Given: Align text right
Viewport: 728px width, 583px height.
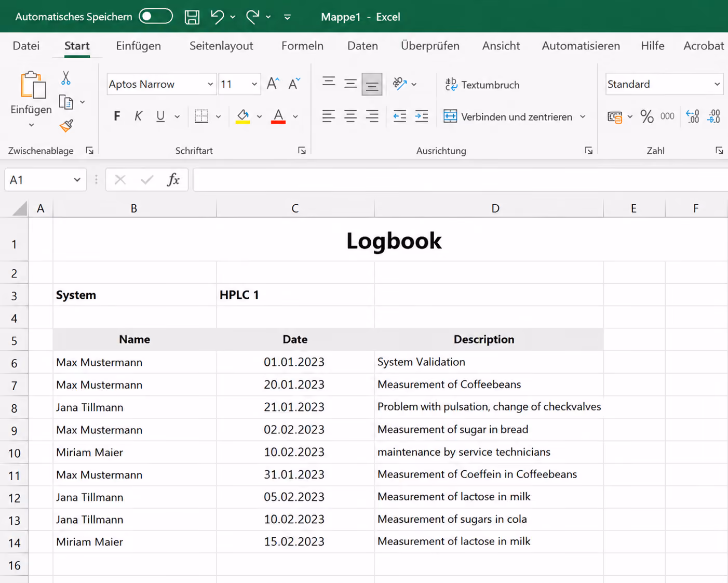Looking at the screenshot, I should [x=372, y=116].
